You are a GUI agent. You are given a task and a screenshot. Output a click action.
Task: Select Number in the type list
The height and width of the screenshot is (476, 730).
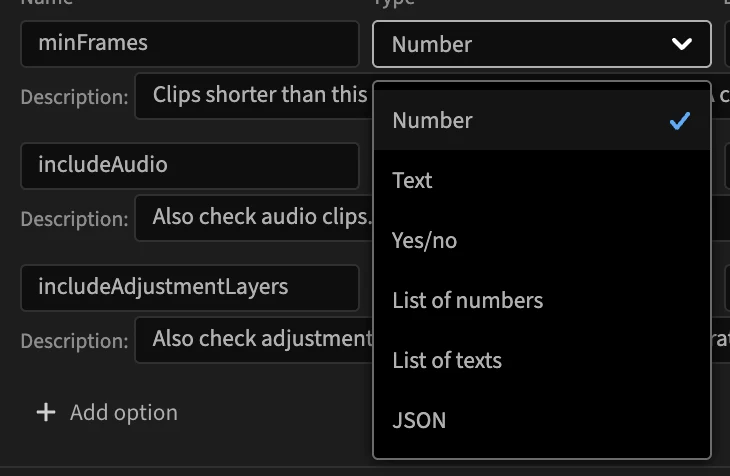(542, 120)
